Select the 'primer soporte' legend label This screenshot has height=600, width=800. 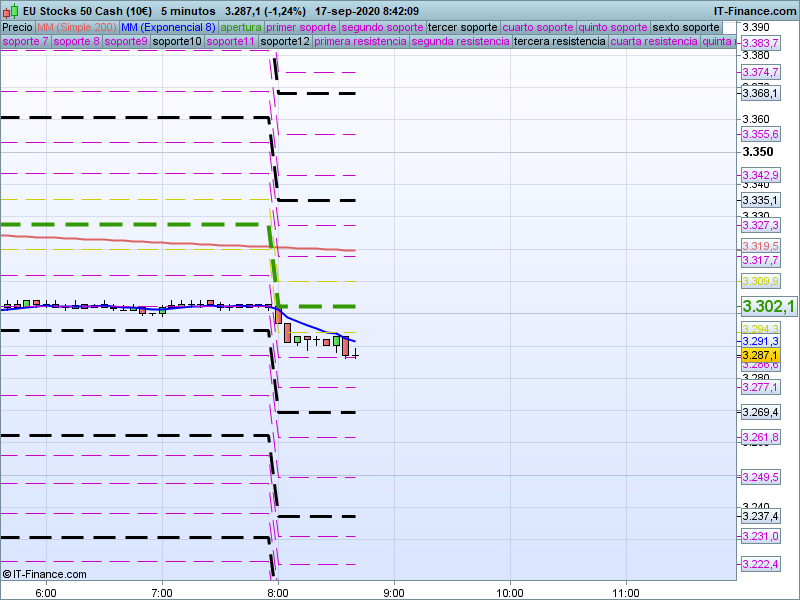302,27
